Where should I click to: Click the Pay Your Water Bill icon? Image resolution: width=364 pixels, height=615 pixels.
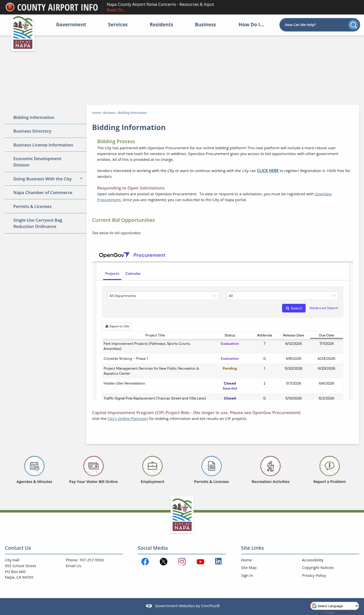point(94,466)
